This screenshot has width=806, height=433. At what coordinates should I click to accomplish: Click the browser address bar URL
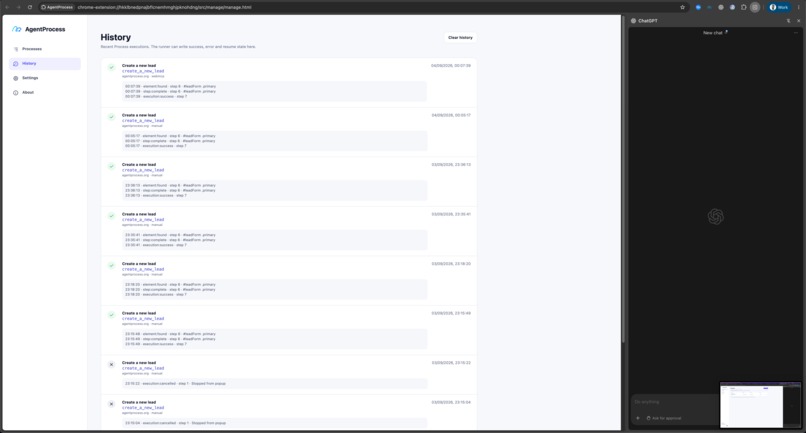tap(164, 7)
